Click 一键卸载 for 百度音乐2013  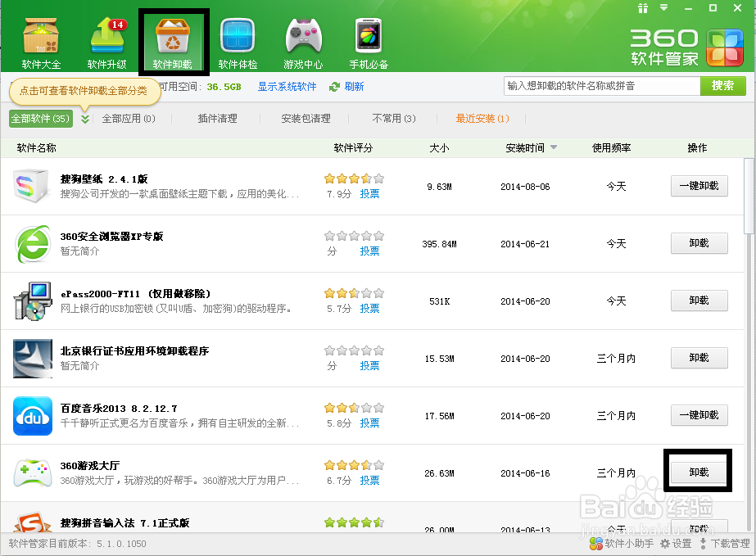coord(699,415)
